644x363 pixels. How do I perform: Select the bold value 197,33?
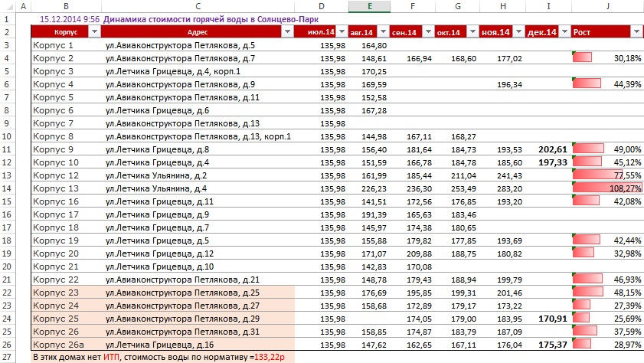coord(548,162)
